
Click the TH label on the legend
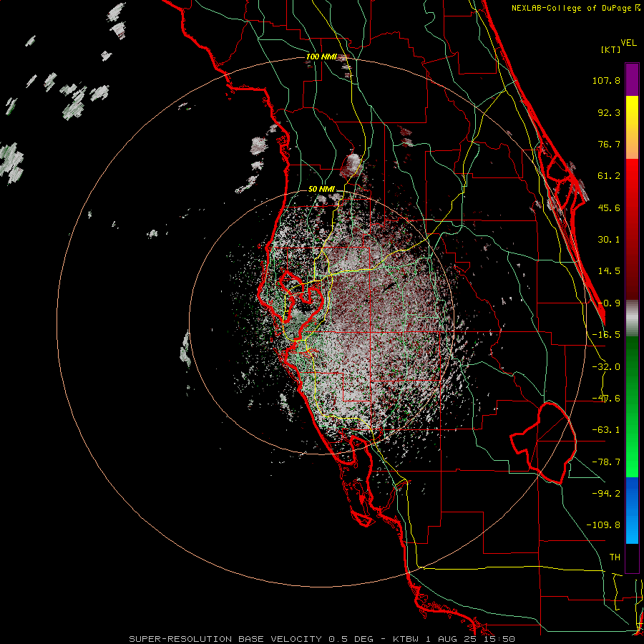615,557
